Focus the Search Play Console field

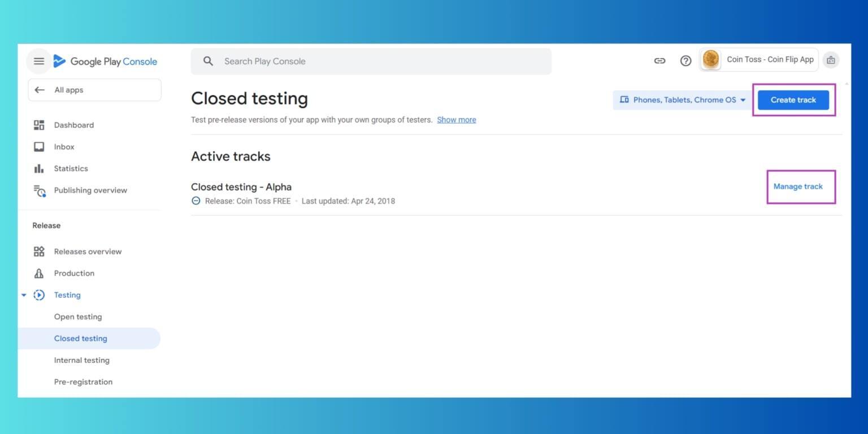point(371,61)
